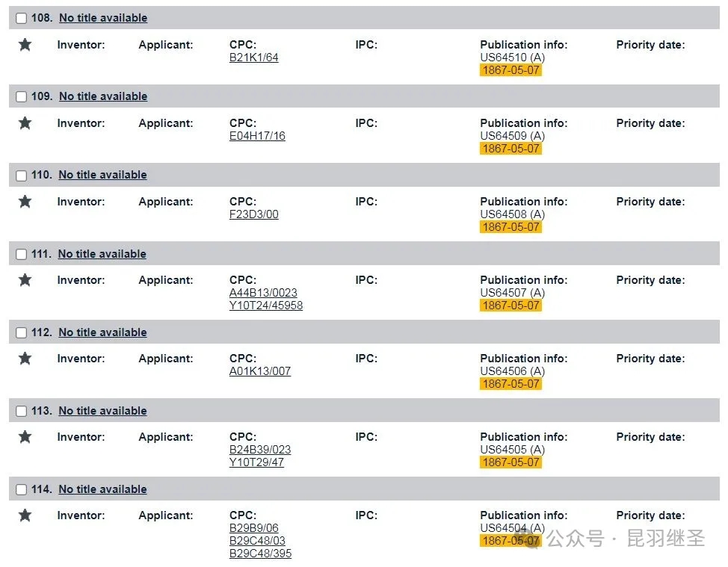
Task: Star result 109 as favorite
Action: tap(25, 123)
